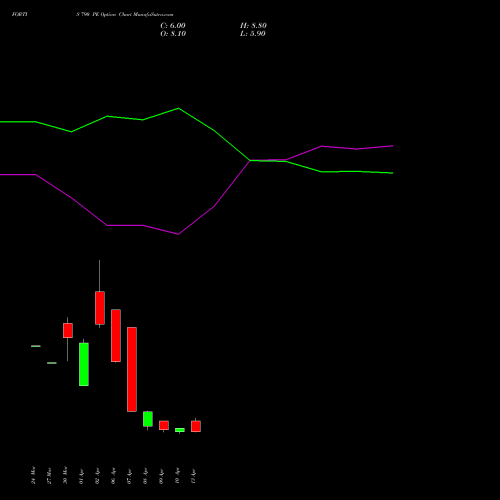Click the tall red candle for 07 Apr
This screenshot has width=500, height=500.
tap(132, 369)
